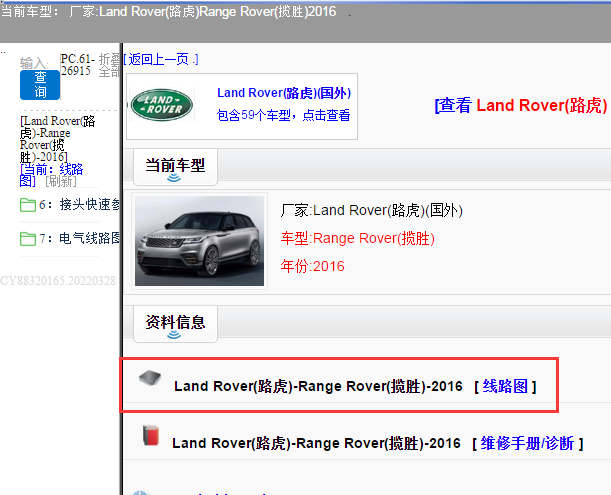
Task: Select the 资料信息 tab
Action: pos(175,324)
